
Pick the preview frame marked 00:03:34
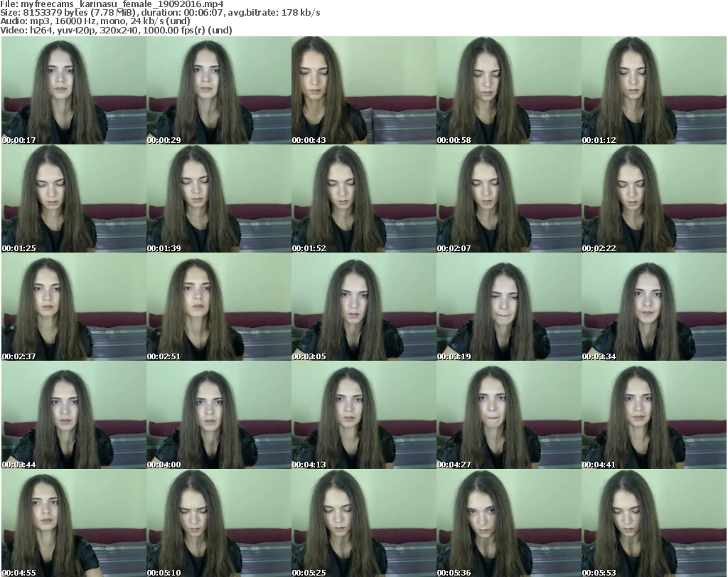pyautogui.click(x=654, y=307)
